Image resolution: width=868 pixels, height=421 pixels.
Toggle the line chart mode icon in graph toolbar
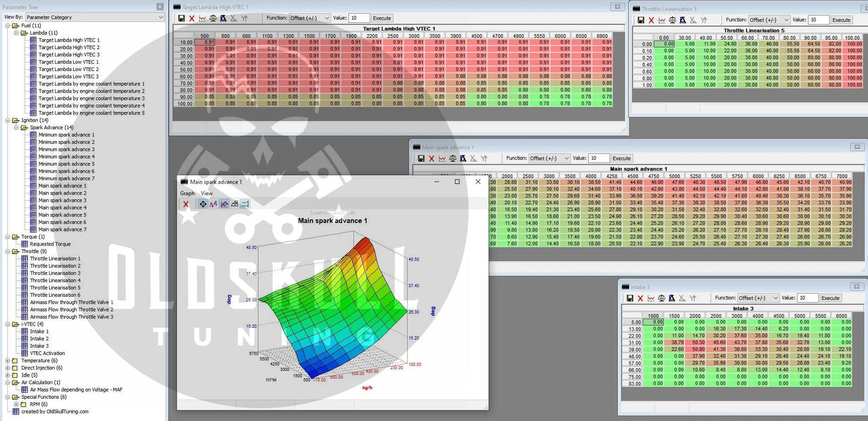tap(224, 204)
